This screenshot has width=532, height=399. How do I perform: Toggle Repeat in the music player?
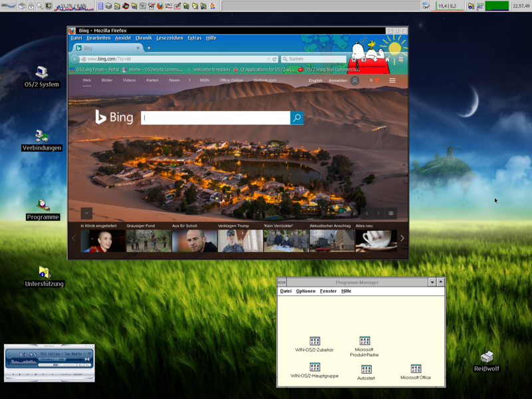(x=78, y=374)
